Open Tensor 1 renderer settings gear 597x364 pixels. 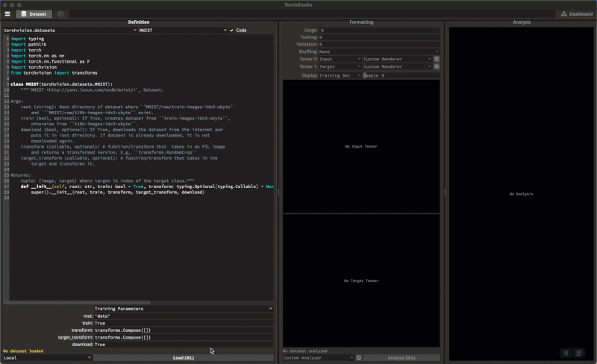pos(437,66)
